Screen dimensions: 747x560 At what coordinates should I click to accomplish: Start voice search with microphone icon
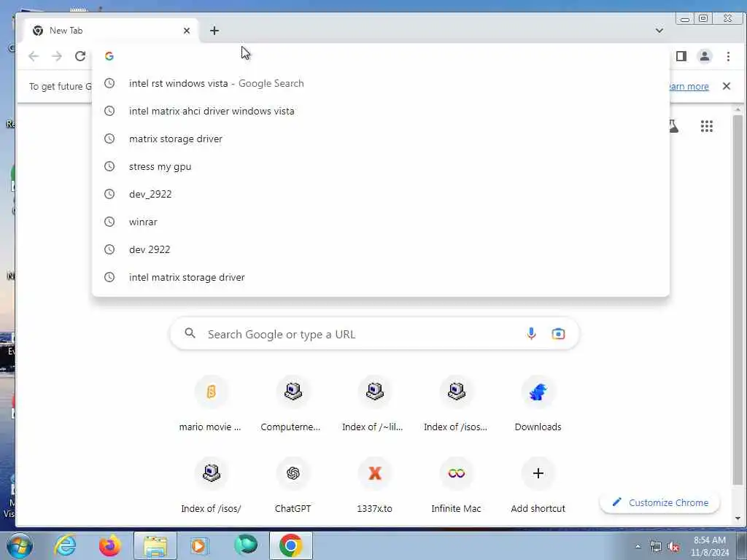pos(531,333)
